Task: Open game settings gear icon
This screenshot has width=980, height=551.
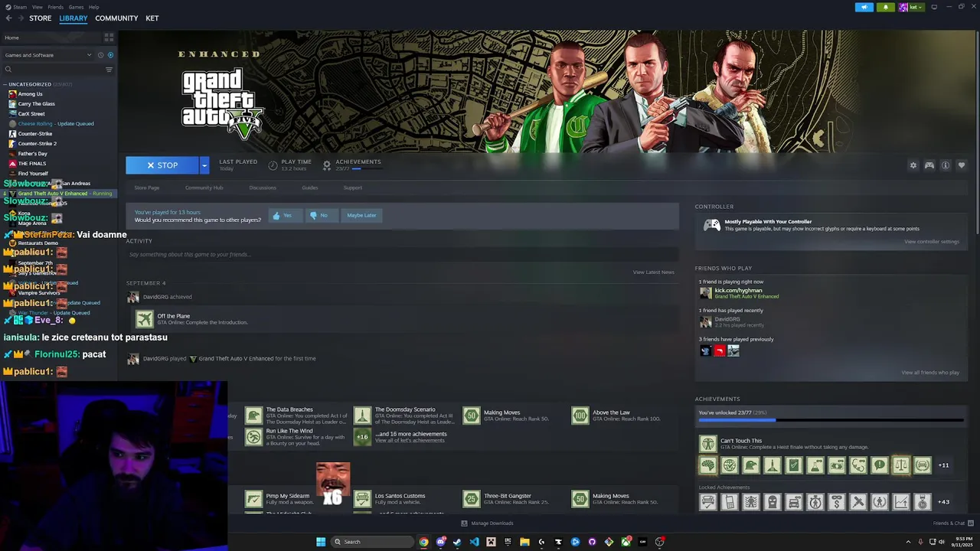Action: [913, 165]
